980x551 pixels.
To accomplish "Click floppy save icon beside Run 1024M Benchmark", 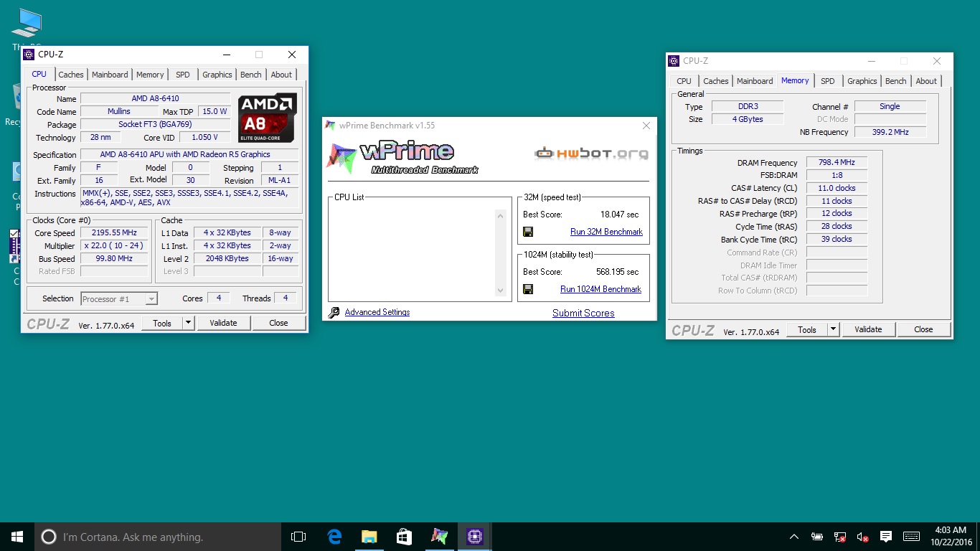I will [x=528, y=289].
